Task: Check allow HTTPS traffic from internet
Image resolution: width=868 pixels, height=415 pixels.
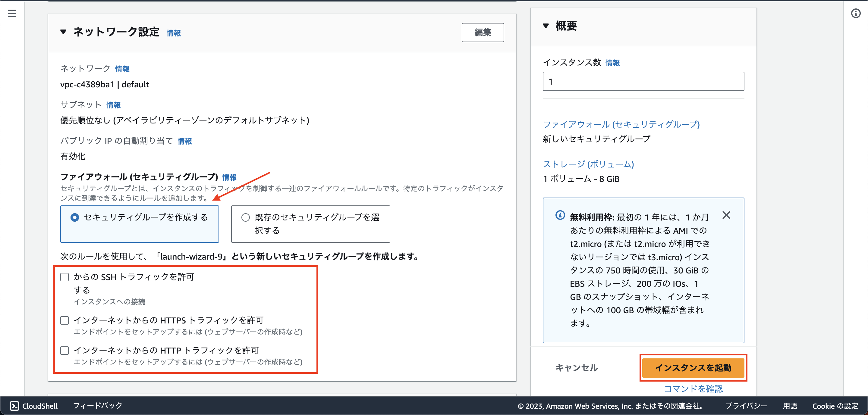Action: click(65, 320)
